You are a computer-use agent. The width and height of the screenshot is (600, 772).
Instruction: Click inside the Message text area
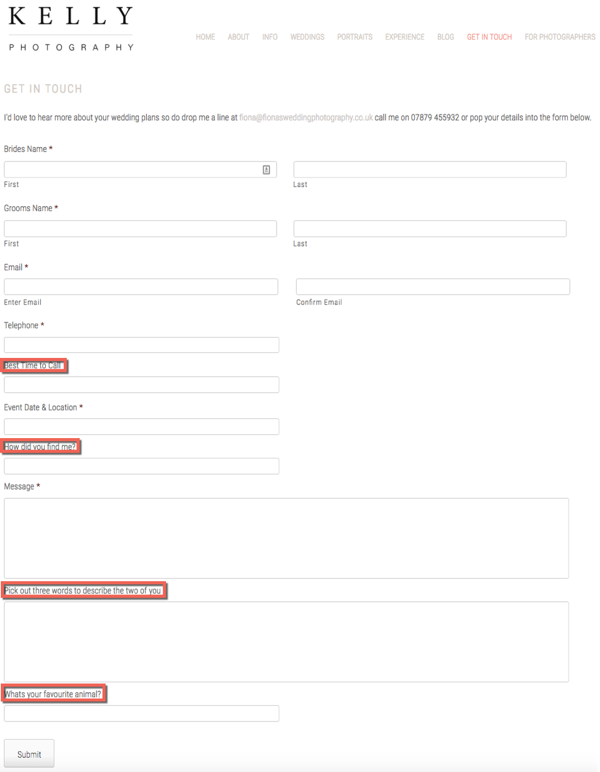[286, 538]
